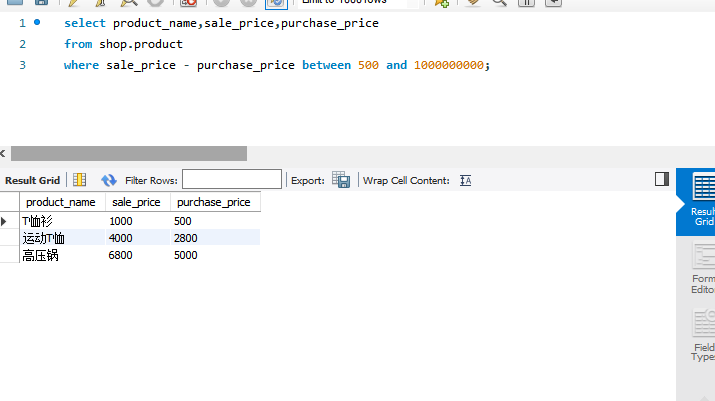Sort by the purchase_price column header
This screenshot has width=715, height=401.
[x=215, y=202]
